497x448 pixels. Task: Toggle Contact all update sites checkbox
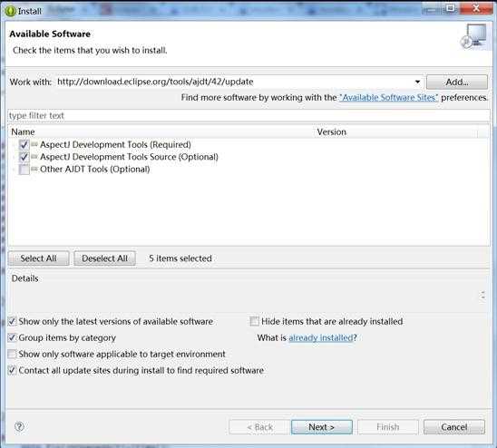tap(12, 370)
